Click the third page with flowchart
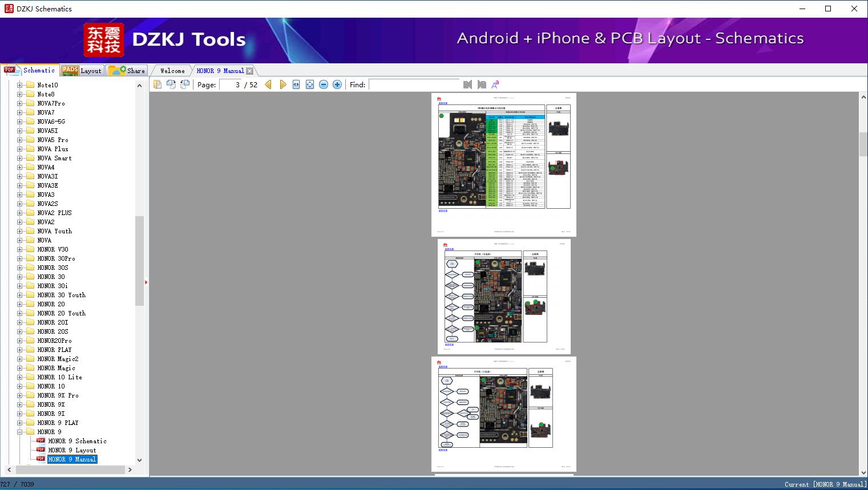The width and height of the screenshot is (868, 490). pyautogui.click(x=504, y=414)
